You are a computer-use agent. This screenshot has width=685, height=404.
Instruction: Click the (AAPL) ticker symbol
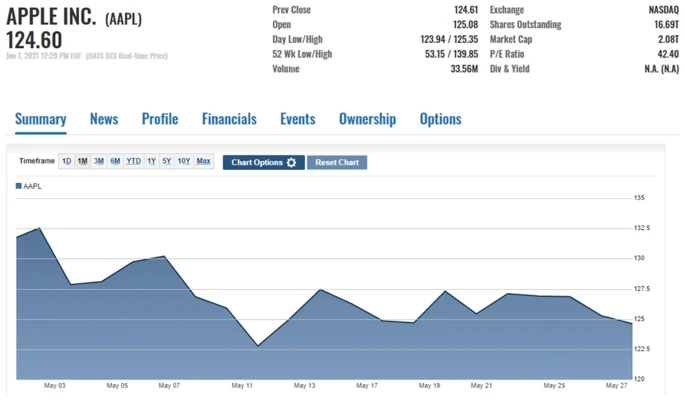point(123,19)
